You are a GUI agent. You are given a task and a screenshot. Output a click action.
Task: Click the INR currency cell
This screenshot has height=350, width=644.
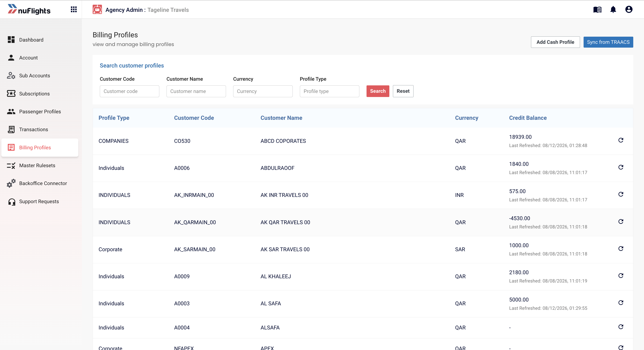[459, 195]
